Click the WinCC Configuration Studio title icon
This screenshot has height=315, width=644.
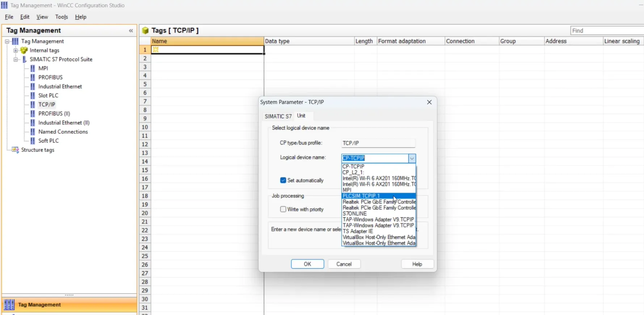click(x=4, y=5)
